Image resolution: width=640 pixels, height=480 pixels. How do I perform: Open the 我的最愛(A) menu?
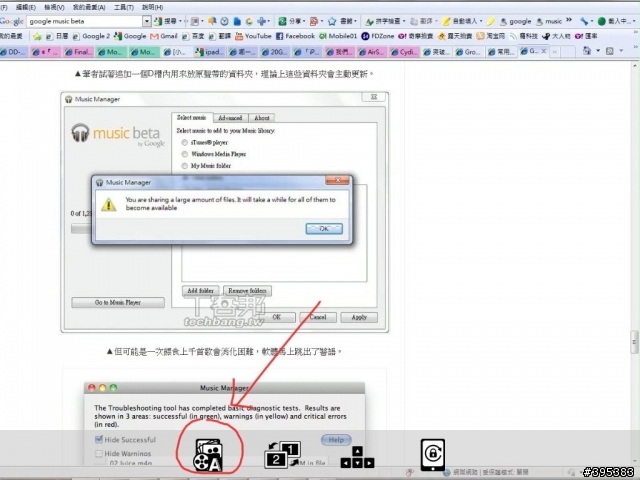(89, 7)
